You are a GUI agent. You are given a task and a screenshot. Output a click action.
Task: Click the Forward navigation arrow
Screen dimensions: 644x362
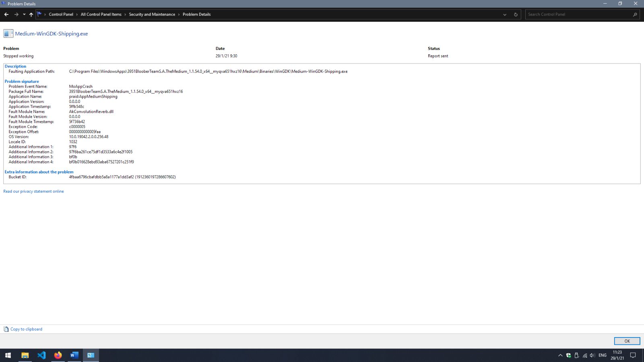point(16,14)
